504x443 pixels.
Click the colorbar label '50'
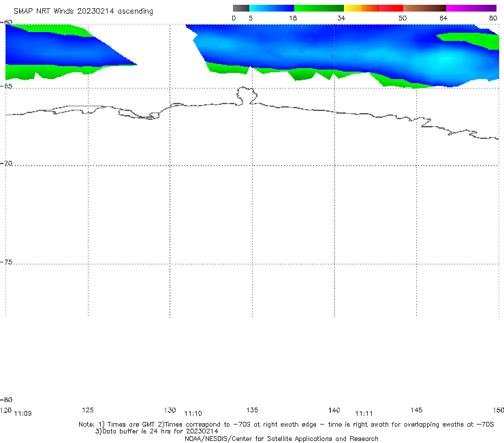pos(403,18)
